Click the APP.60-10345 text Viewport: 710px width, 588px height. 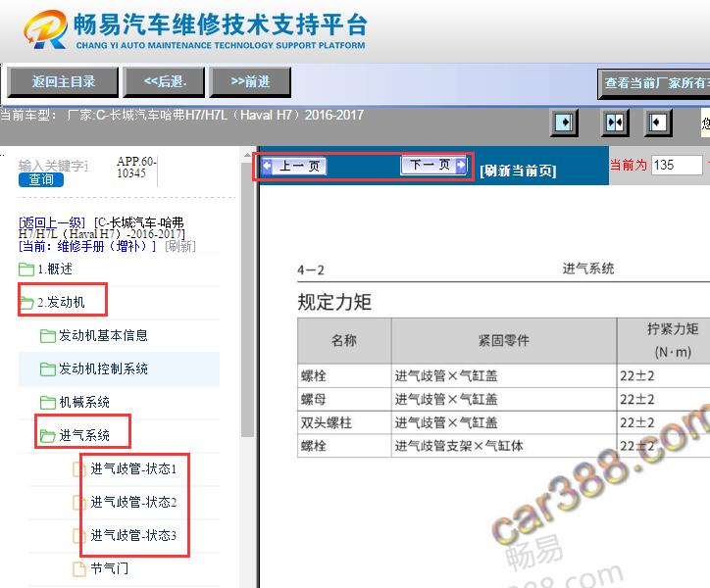point(136,167)
